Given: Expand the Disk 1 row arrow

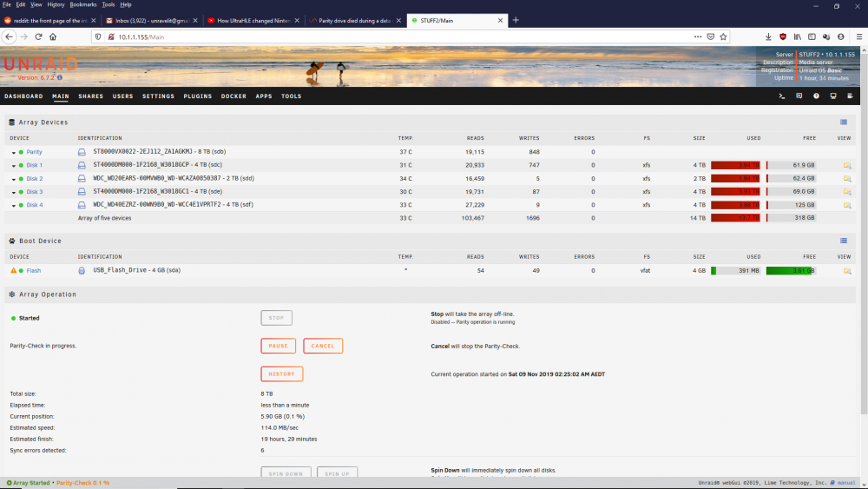Looking at the screenshot, I should click(13, 166).
